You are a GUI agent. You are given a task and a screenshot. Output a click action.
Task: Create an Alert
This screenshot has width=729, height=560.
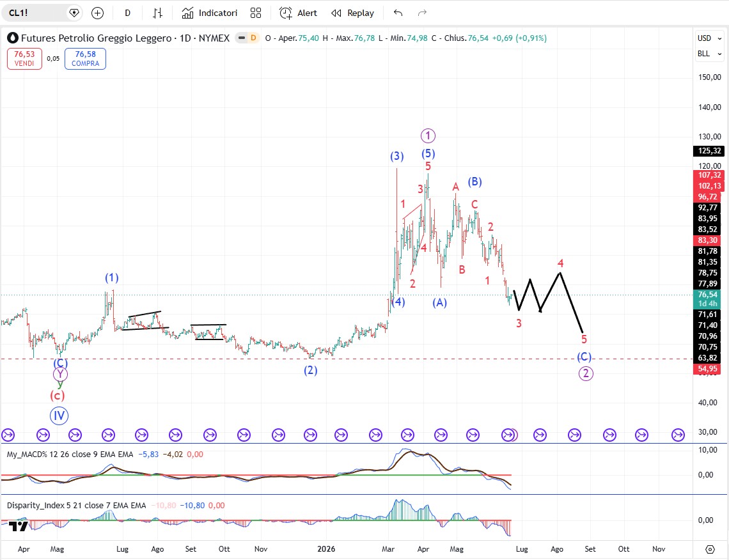tap(299, 13)
